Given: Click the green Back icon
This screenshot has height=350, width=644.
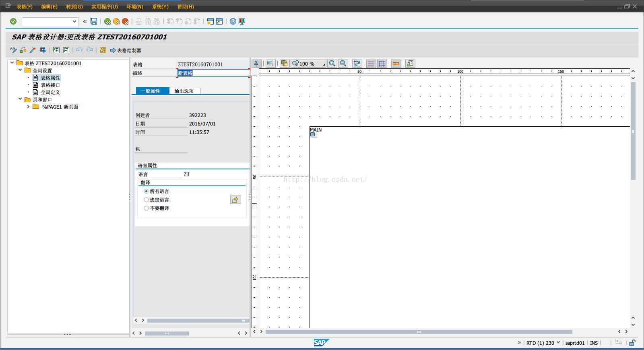Looking at the screenshot, I should 107,21.
